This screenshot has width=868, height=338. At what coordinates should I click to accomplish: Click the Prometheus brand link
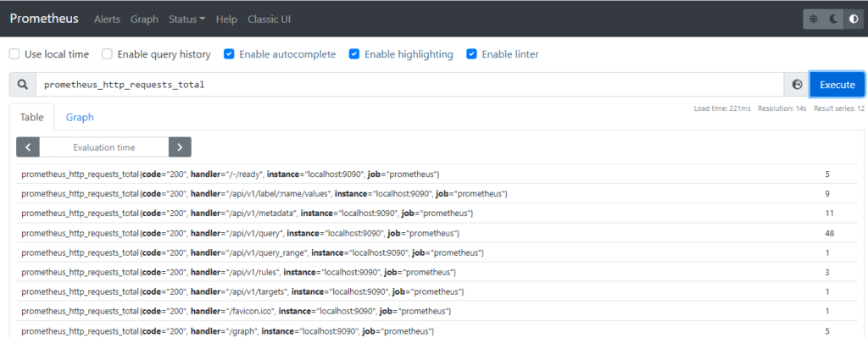click(44, 19)
